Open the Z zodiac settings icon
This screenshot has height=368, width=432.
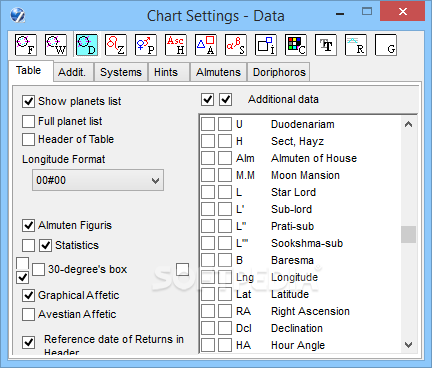116,45
